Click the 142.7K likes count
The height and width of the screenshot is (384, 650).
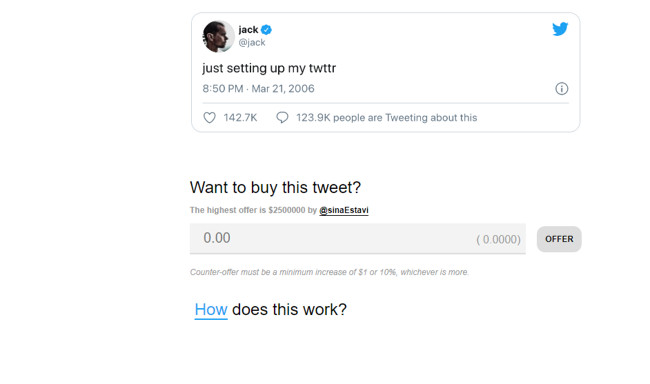(240, 118)
